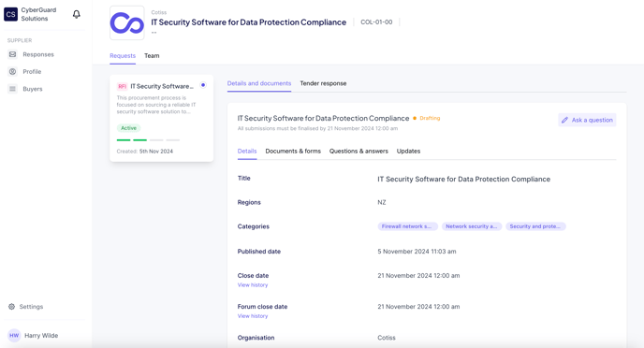Image resolution: width=644 pixels, height=348 pixels.
Task: View history under Close date
Action: point(253,284)
